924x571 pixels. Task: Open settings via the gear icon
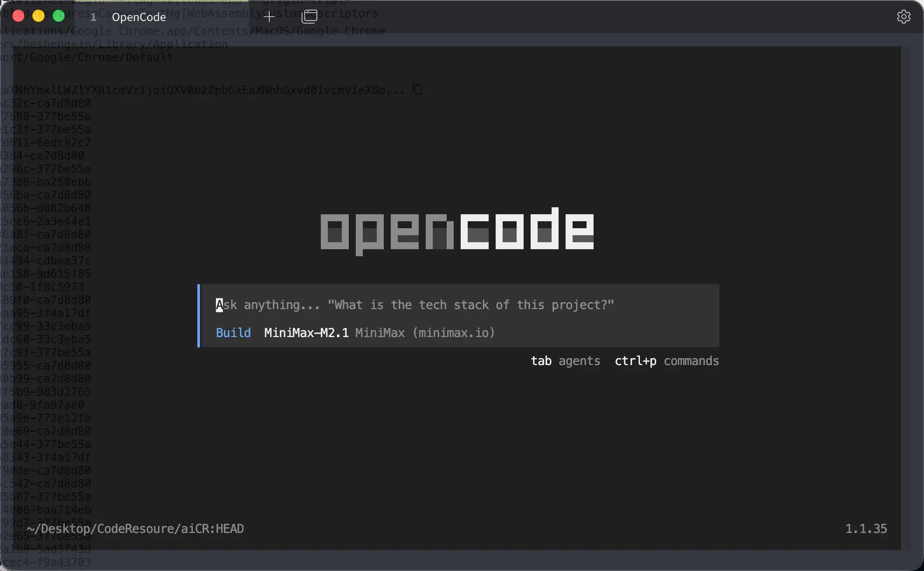pyautogui.click(x=903, y=17)
